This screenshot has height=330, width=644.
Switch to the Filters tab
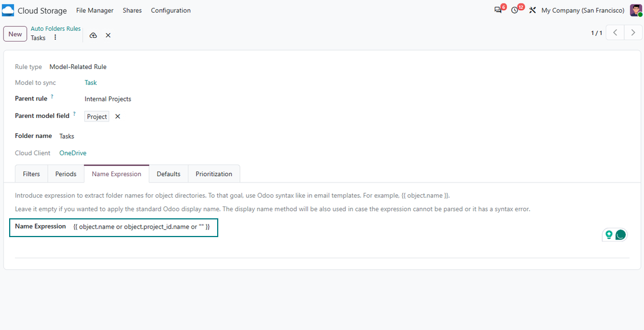click(31, 174)
